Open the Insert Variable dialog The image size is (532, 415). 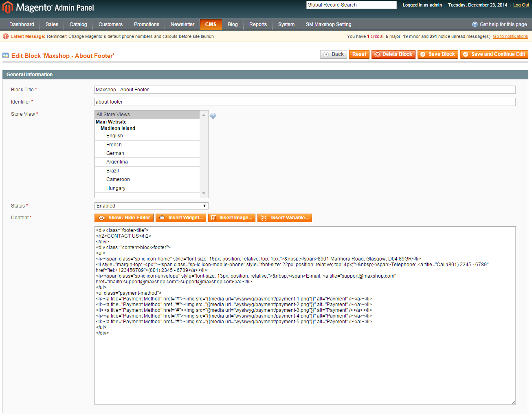[285, 218]
